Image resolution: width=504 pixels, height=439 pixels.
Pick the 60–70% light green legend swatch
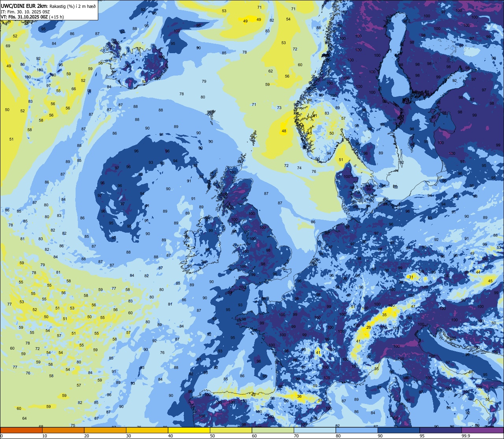(x=273, y=430)
